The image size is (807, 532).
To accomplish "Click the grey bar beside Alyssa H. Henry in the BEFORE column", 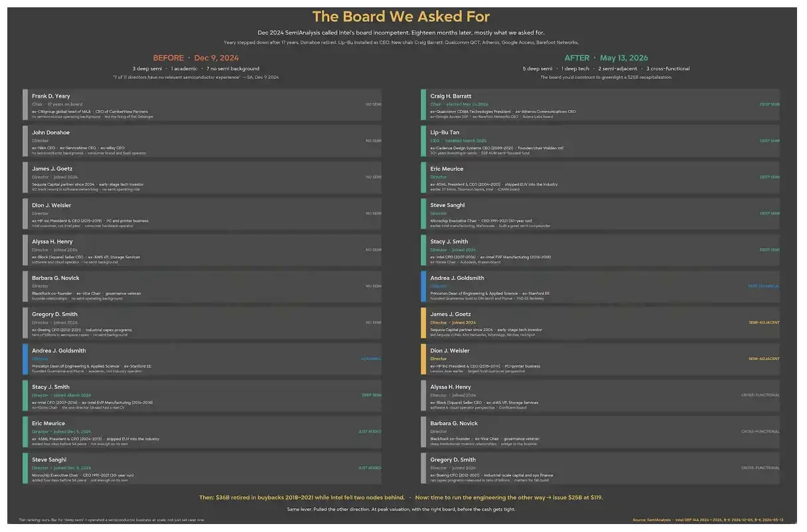I will tap(25, 250).
